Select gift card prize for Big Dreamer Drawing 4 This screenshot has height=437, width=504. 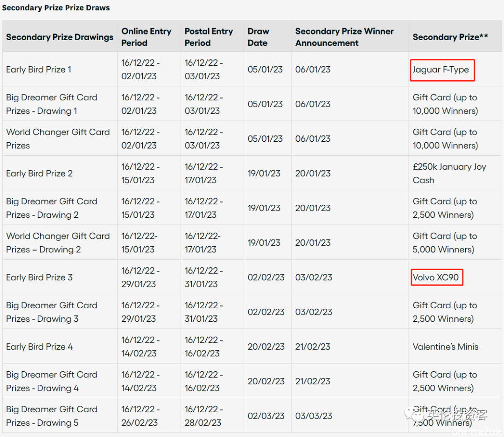tap(445, 382)
